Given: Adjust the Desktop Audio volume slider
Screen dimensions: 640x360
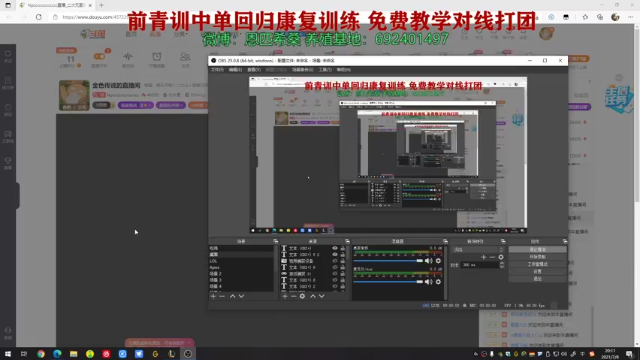Looking at the screenshot, I should point(388,261).
